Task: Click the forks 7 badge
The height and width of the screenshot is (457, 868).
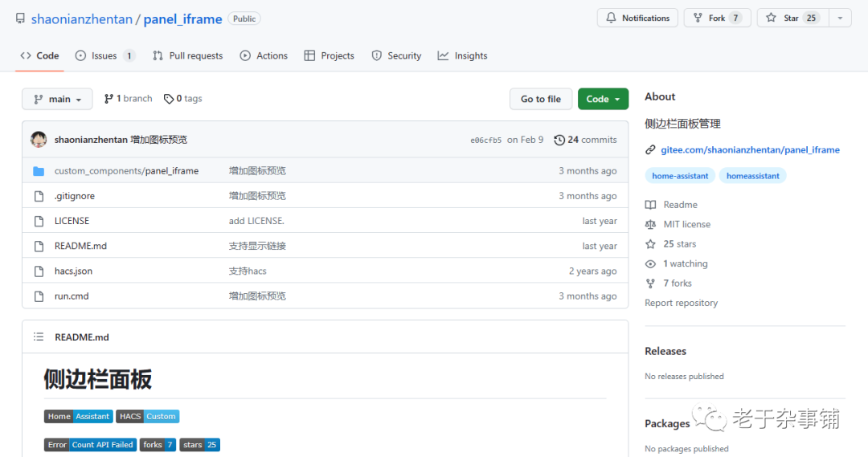Action: coord(158,444)
